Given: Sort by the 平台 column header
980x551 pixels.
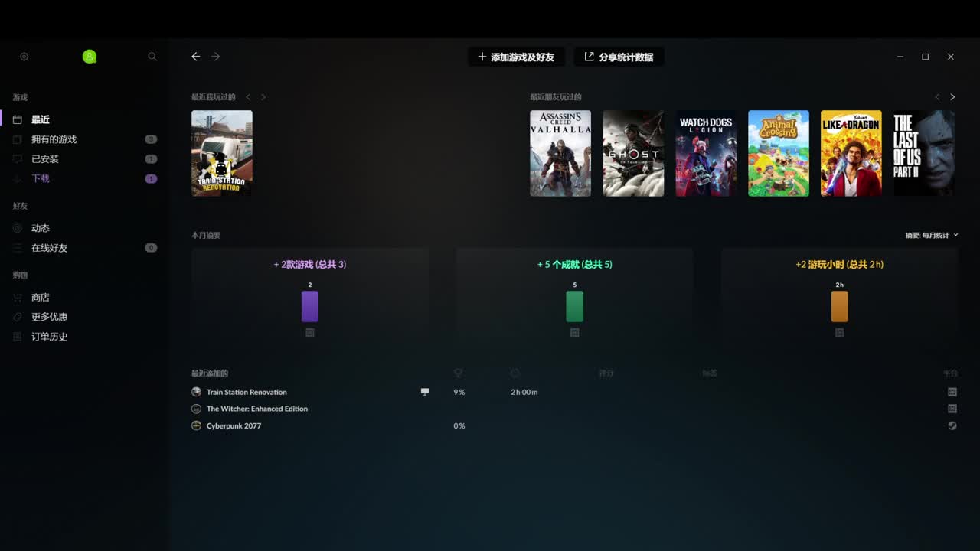Looking at the screenshot, I should pos(950,373).
